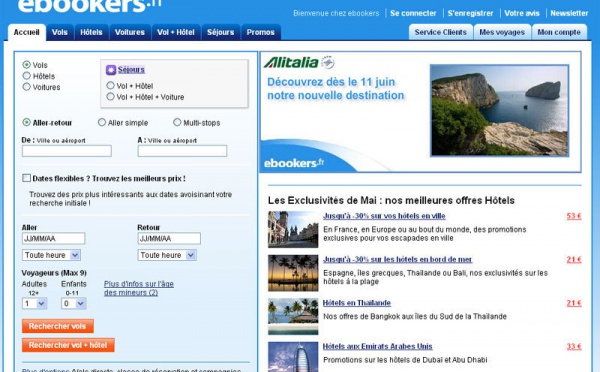
Task: Open the Mon compte tab
Action: click(559, 32)
